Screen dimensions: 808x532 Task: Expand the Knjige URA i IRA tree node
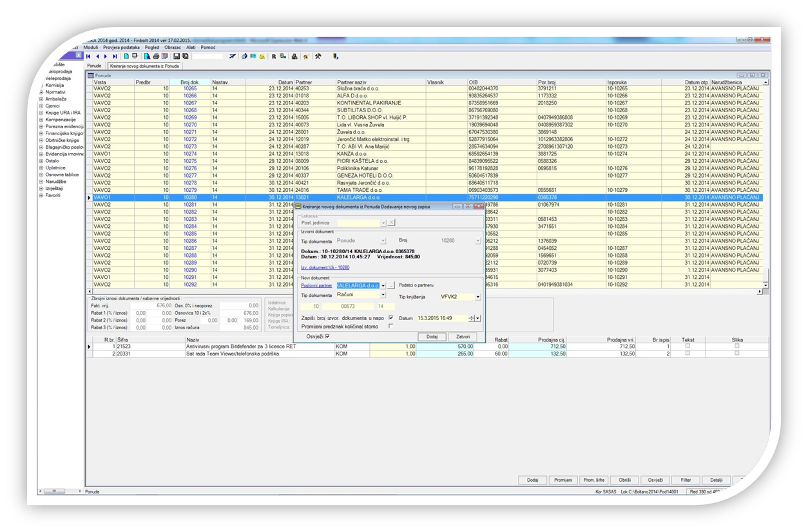click(41, 113)
